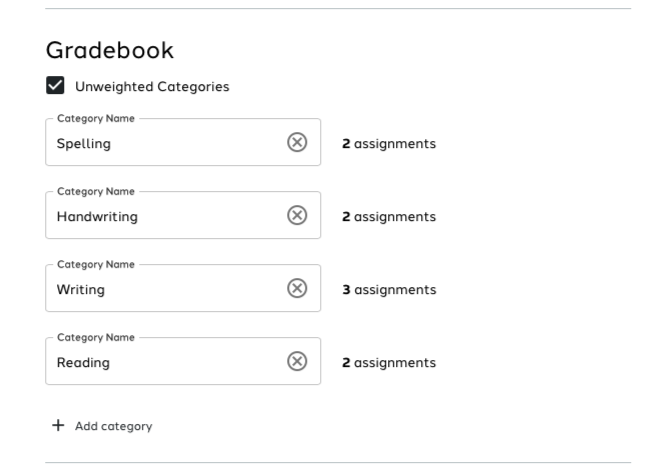Uncheck the Unweighted Categories checkbox
Viewport: 665px width, 471px height.
pyautogui.click(x=55, y=85)
